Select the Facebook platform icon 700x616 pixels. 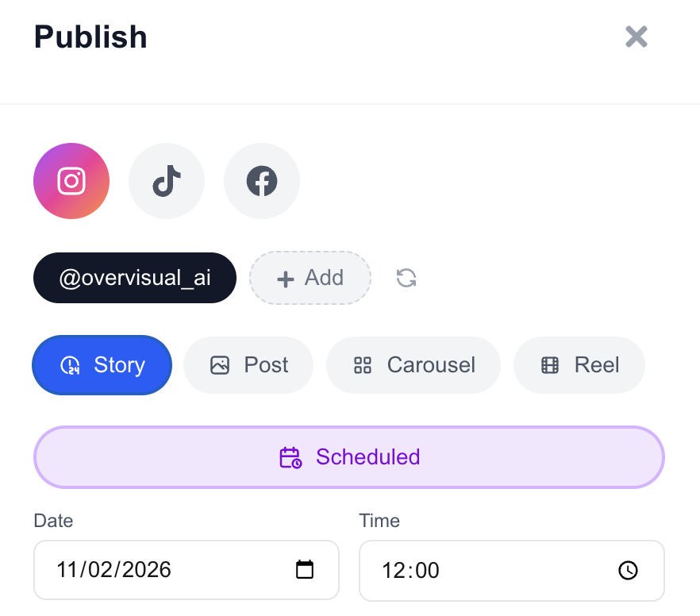pyautogui.click(x=261, y=181)
